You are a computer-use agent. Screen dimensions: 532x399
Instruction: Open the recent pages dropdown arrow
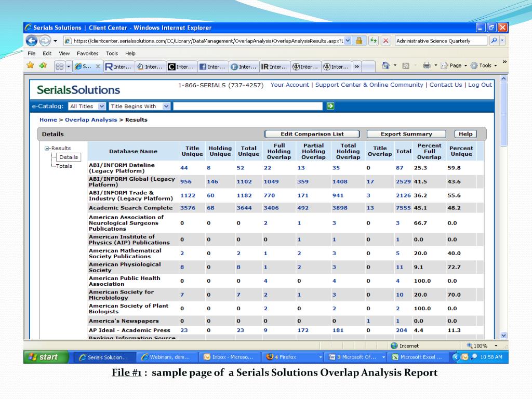(55, 41)
